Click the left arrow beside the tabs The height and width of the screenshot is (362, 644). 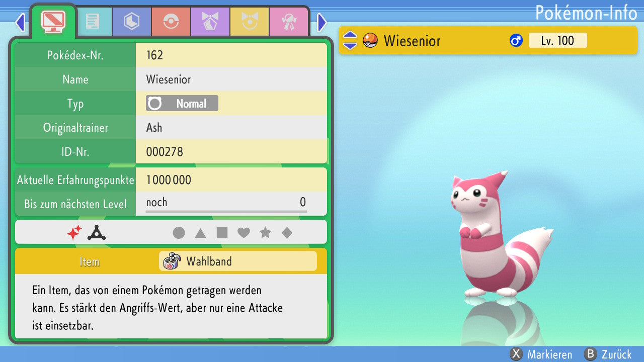[20, 22]
